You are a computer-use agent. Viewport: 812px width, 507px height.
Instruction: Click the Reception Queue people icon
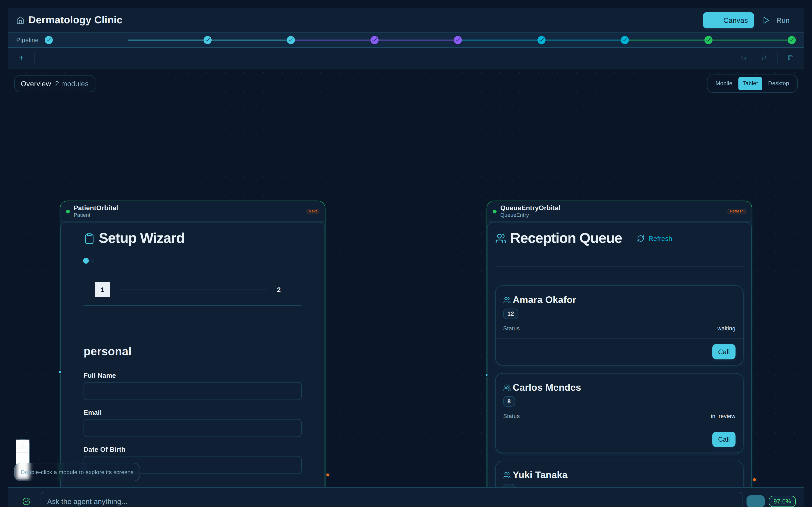coord(501,238)
